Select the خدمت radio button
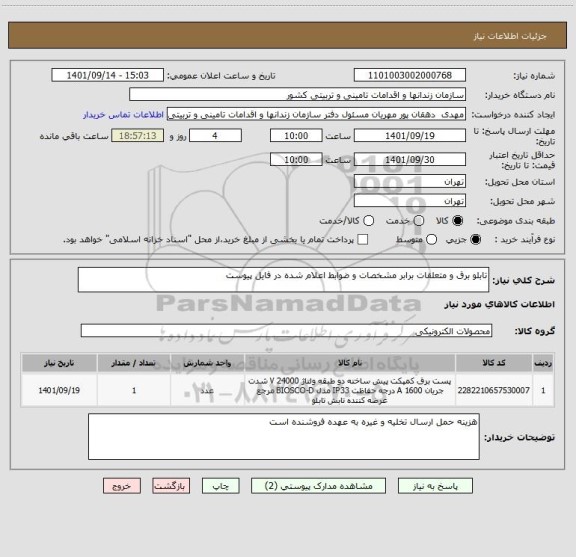Image resolution: width=576 pixels, height=557 pixels. pos(419,221)
